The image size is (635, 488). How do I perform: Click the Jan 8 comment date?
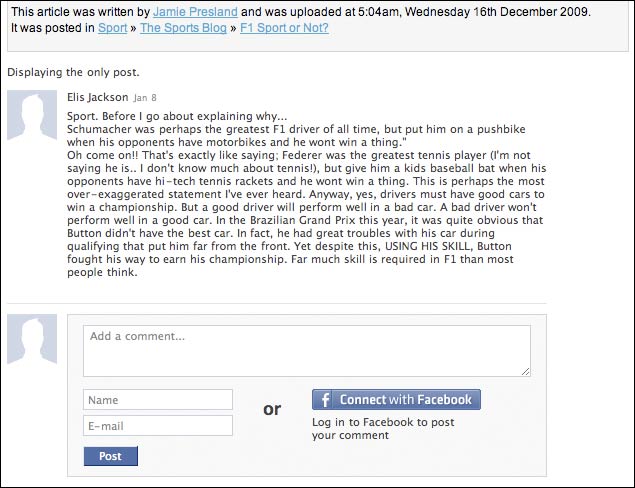coord(145,98)
